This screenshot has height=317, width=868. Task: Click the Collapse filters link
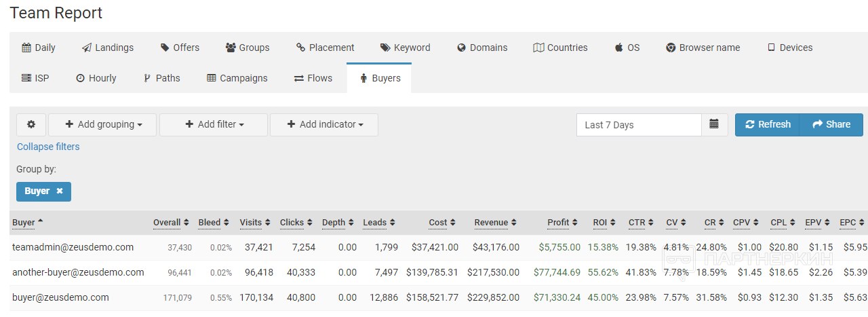pyautogui.click(x=48, y=147)
